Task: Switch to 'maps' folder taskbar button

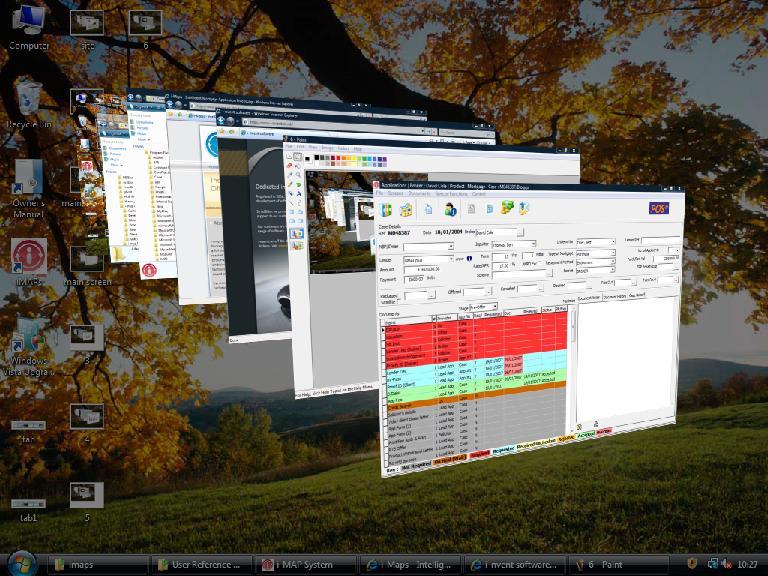Action: [x=97, y=565]
